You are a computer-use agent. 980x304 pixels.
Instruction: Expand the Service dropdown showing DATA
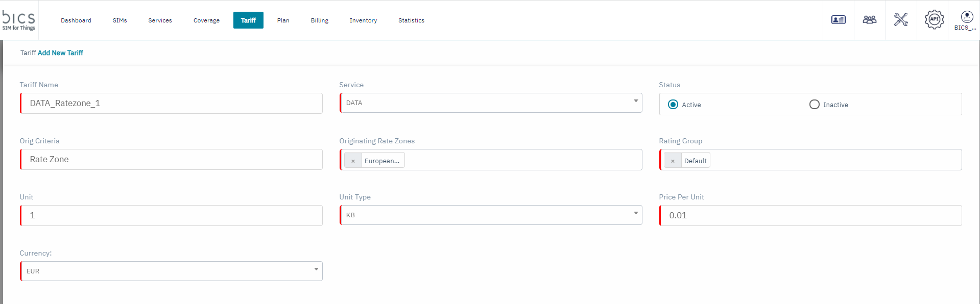tap(490, 103)
